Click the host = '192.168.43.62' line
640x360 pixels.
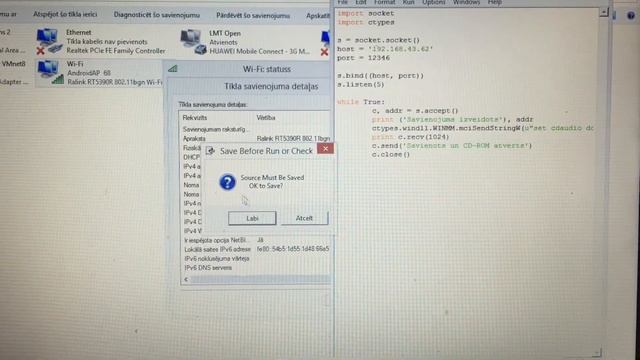pos(384,49)
